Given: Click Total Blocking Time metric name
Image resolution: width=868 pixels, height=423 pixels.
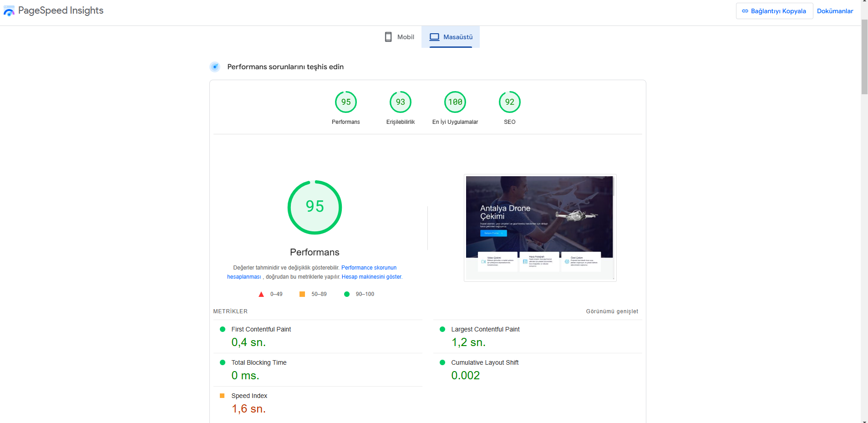Looking at the screenshot, I should [x=259, y=362].
